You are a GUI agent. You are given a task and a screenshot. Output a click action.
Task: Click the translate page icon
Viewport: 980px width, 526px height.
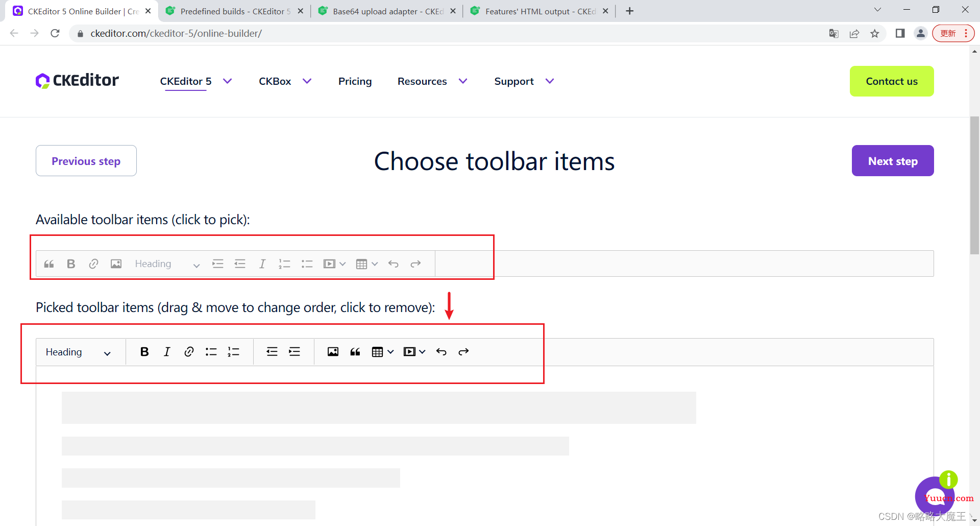[834, 33]
